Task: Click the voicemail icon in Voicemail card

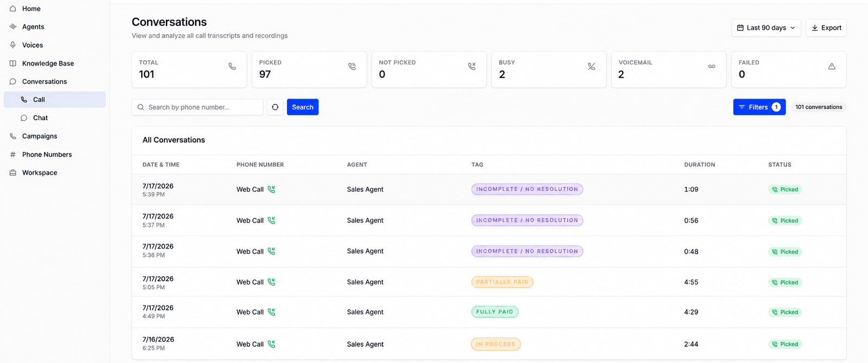Action: tap(712, 66)
